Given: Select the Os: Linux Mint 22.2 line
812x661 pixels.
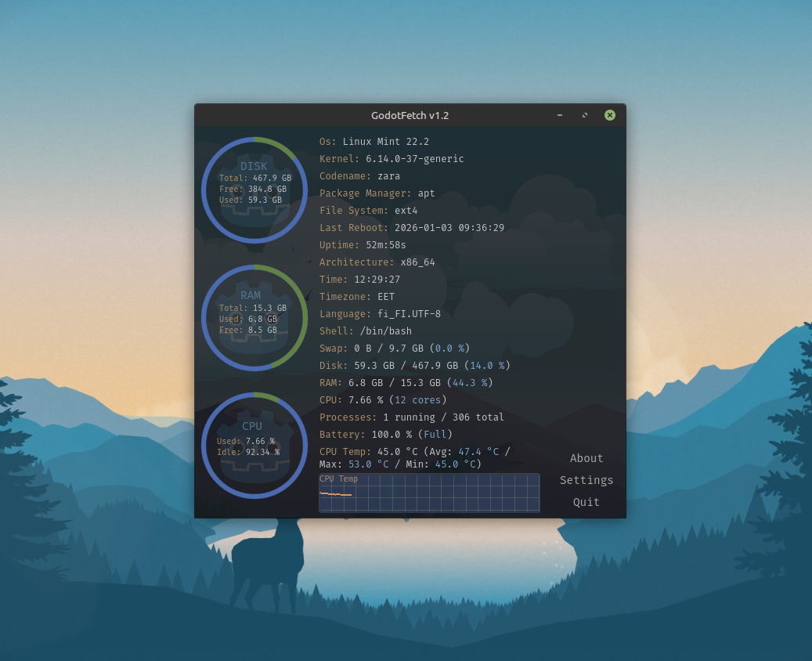Looking at the screenshot, I should click(x=374, y=142).
